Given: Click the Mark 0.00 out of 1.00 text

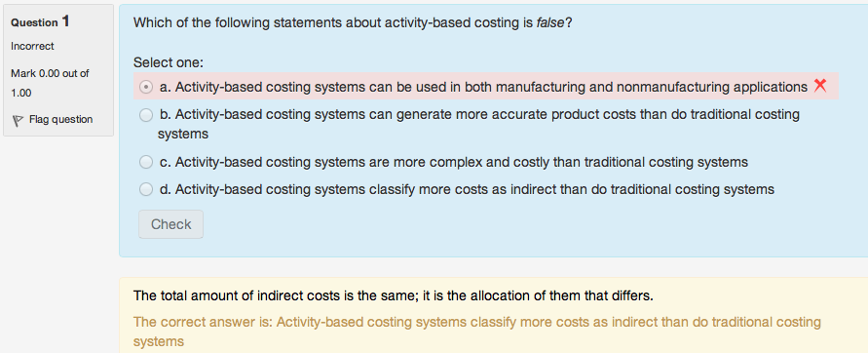Looking at the screenshot, I should click(50, 83).
